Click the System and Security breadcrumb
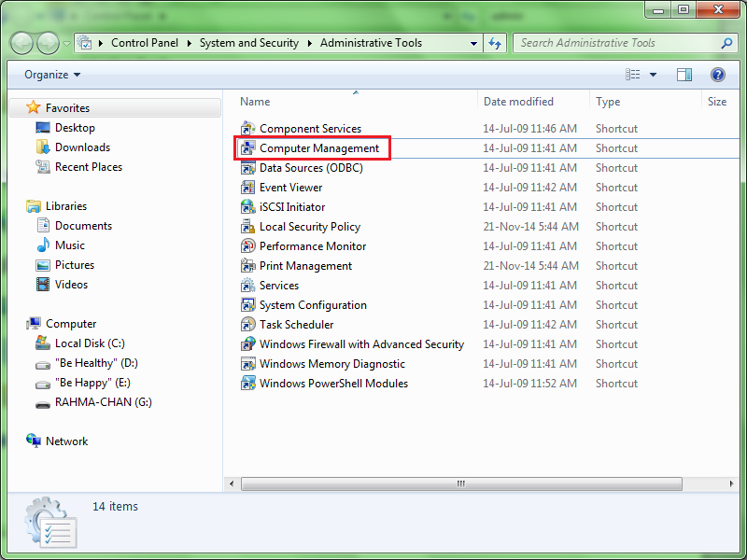Image resolution: width=747 pixels, height=560 pixels. tap(249, 43)
